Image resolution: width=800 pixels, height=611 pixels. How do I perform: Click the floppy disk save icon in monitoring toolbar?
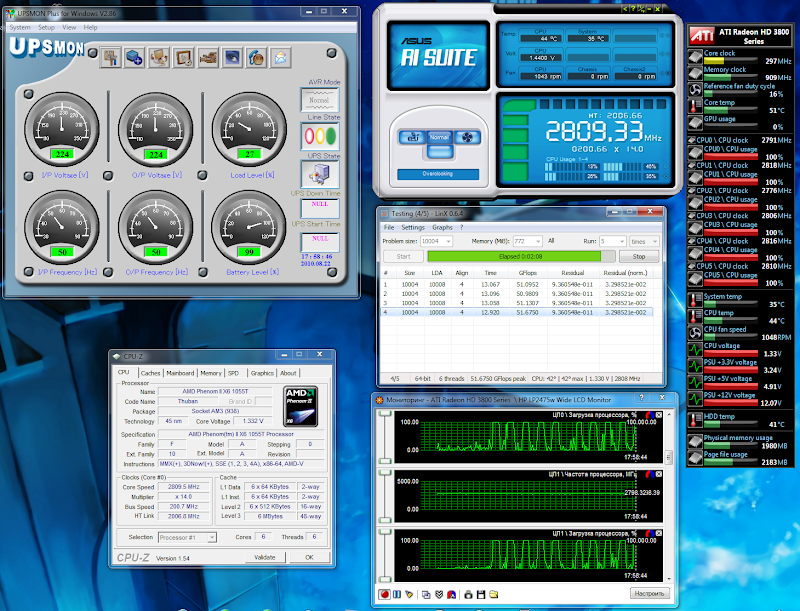481,594
